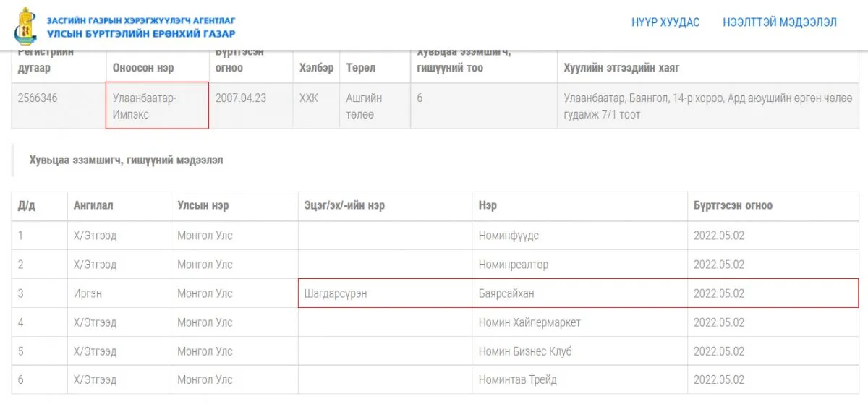Click the УЛСЫН БҮРТГЭЛИЙН ЕРӨНХИЙ ГАЗАР title
Screen dimensions: 868x404
tap(141, 34)
